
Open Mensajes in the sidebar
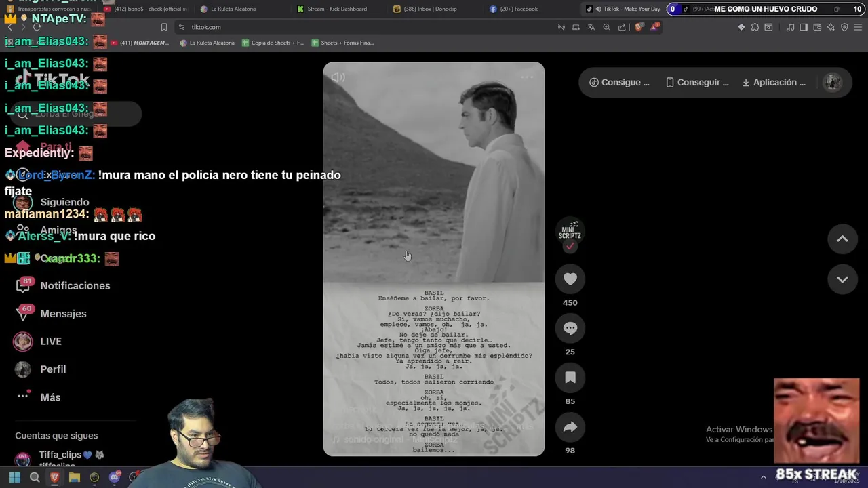pos(52,314)
